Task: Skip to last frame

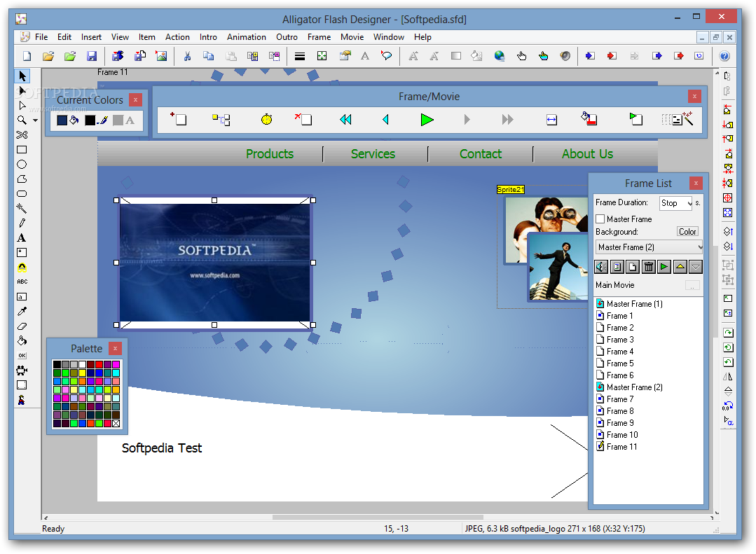Action: [507, 119]
